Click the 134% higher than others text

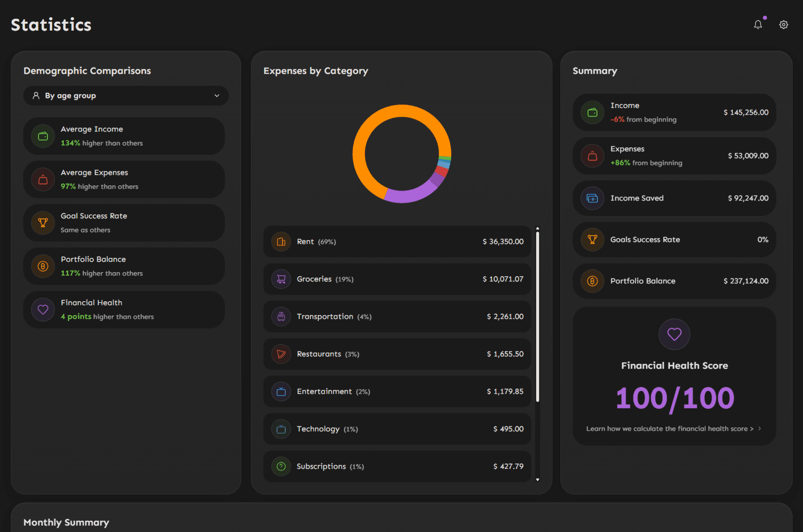(102, 143)
